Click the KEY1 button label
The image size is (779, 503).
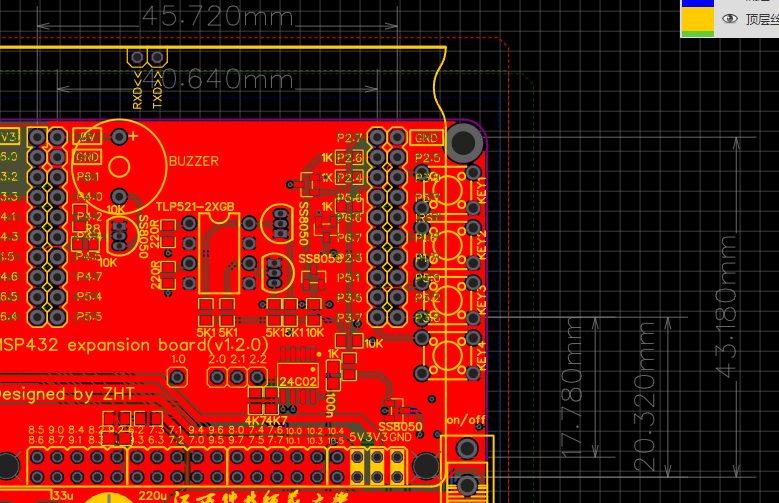click(x=481, y=189)
